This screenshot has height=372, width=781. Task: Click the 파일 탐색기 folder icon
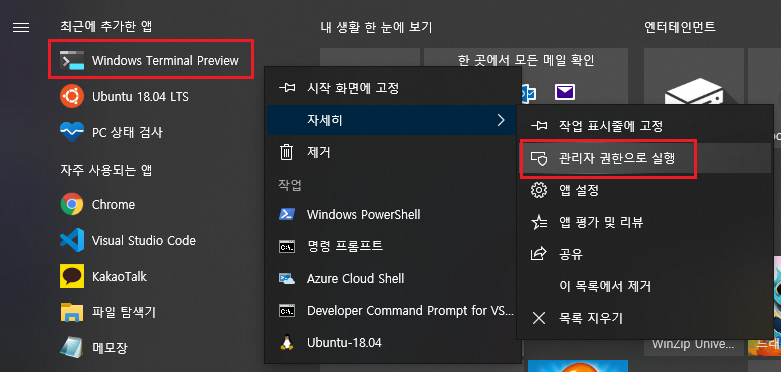(72, 312)
